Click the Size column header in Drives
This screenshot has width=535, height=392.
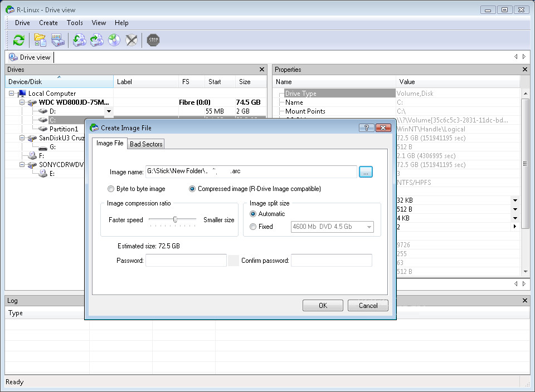(251, 82)
